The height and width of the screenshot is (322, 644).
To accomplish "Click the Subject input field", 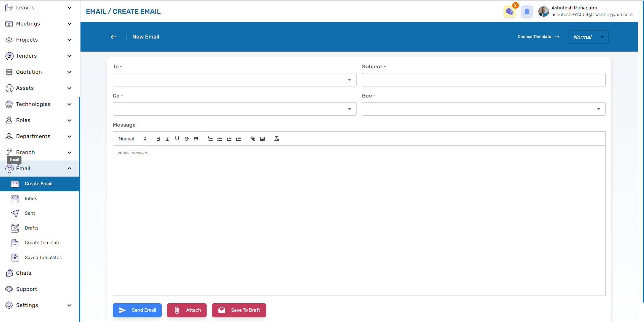I will (483, 80).
